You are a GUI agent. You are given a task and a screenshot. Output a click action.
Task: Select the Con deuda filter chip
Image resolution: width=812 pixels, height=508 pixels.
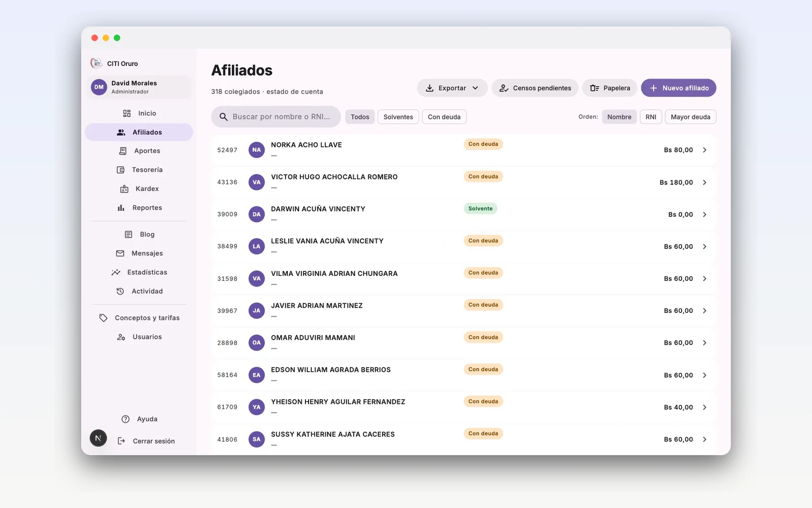[444, 117]
